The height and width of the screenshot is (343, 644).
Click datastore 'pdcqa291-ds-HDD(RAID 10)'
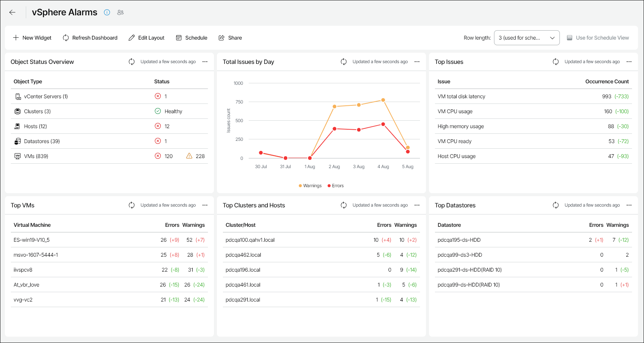(470, 270)
